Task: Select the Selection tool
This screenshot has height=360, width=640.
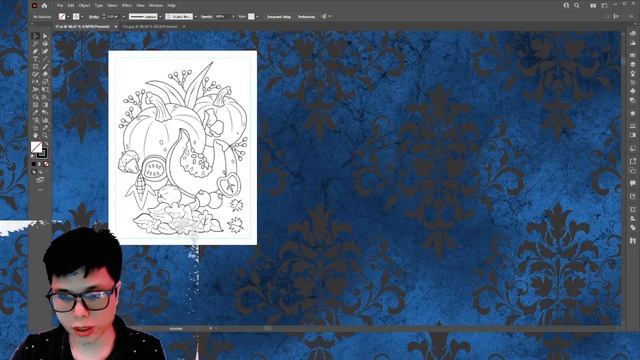Action: click(36, 36)
